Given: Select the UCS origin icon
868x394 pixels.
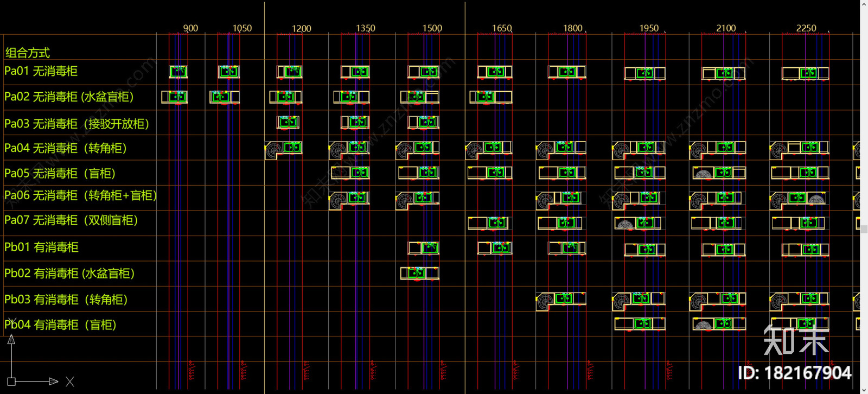Looking at the screenshot, I should click(x=11, y=382).
